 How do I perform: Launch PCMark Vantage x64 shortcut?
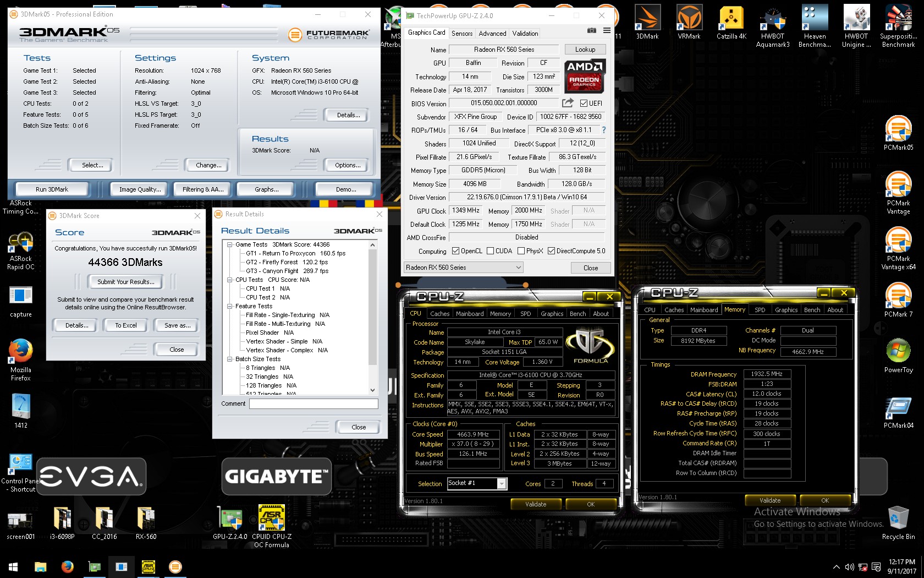pos(898,248)
